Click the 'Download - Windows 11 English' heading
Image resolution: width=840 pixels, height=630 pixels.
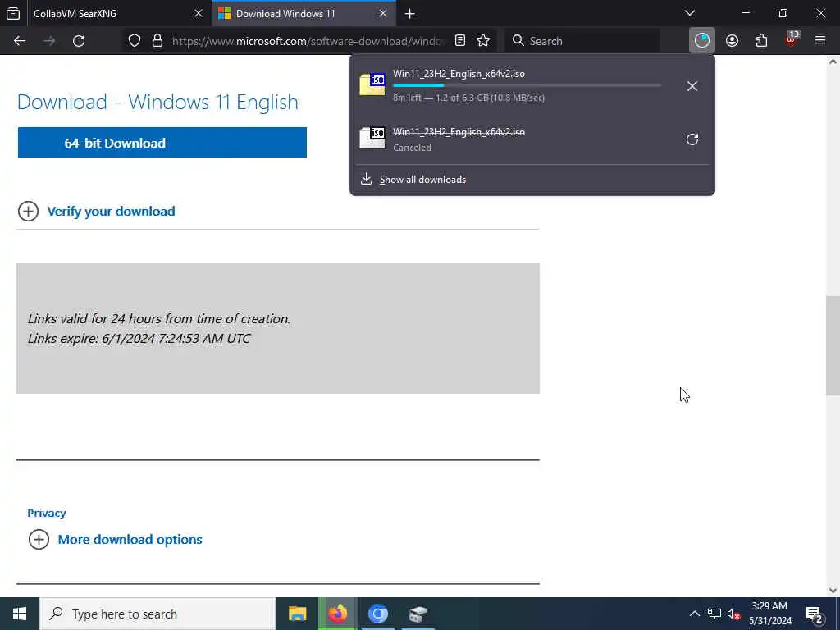tap(157, 102)
